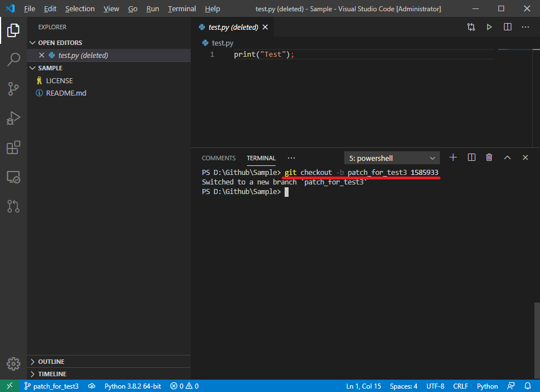Open the File menu
The height and width of the screenshot is (392, 540).
[30, 8]
